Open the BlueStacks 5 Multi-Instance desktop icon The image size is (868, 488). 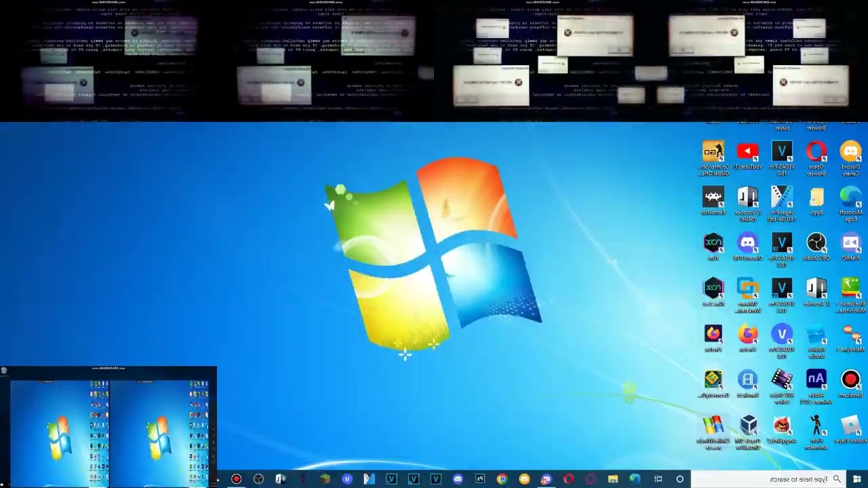(x=850, y=295)
